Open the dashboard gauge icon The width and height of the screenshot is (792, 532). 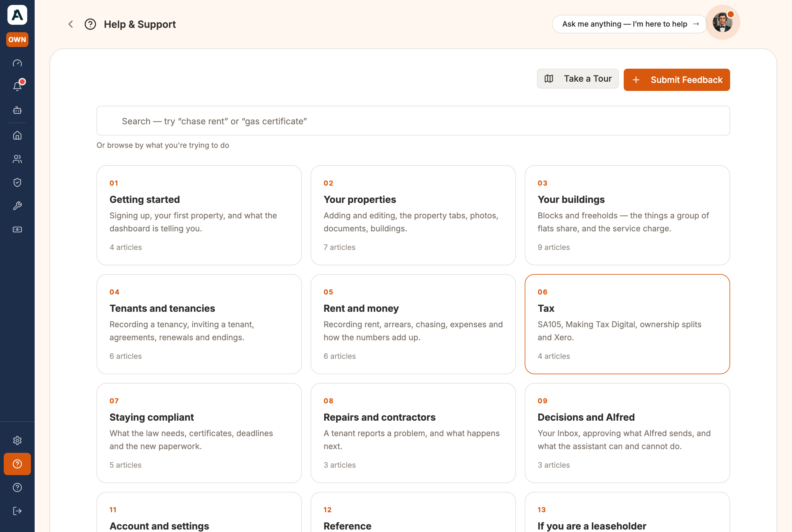pos(17,63)
